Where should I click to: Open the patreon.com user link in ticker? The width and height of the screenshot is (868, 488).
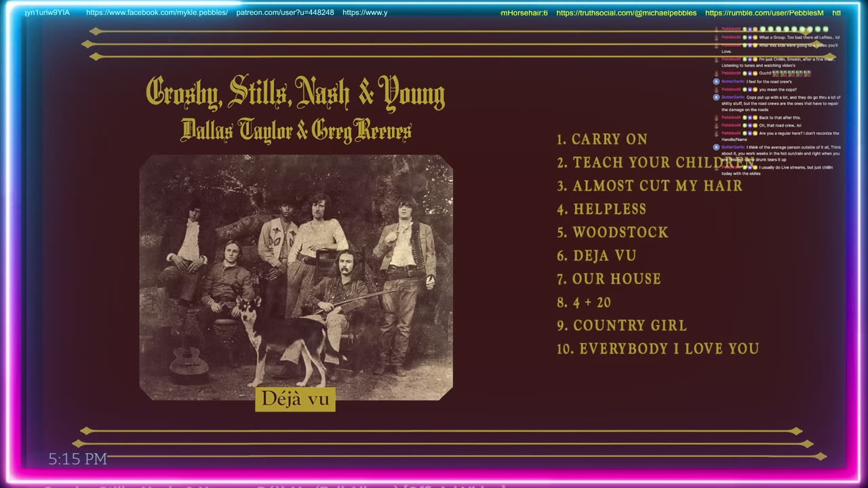pyautogui.click(x=285, y=12)
